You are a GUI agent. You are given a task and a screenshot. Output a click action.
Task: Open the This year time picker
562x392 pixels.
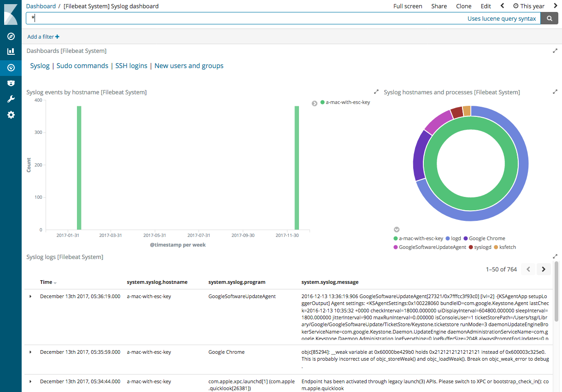(x=529, y=6)
